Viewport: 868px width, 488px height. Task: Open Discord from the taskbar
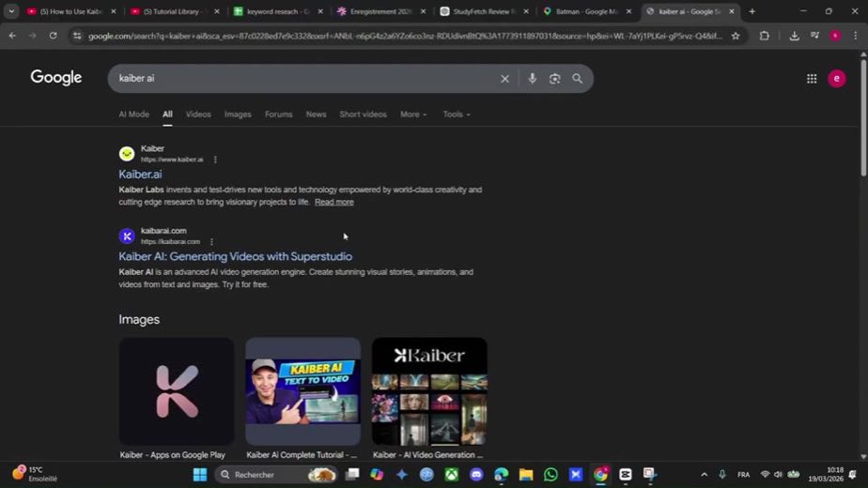click(x=476, y=474)
